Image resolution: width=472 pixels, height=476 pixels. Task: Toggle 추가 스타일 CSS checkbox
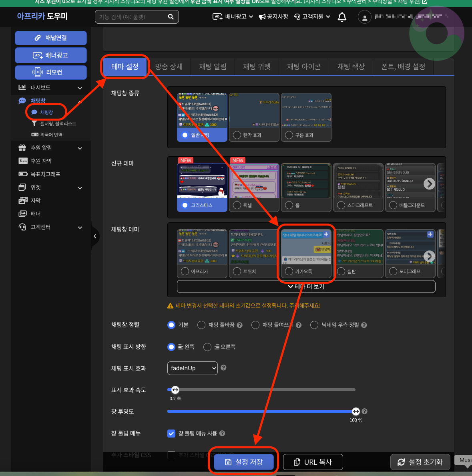[171, 455]
